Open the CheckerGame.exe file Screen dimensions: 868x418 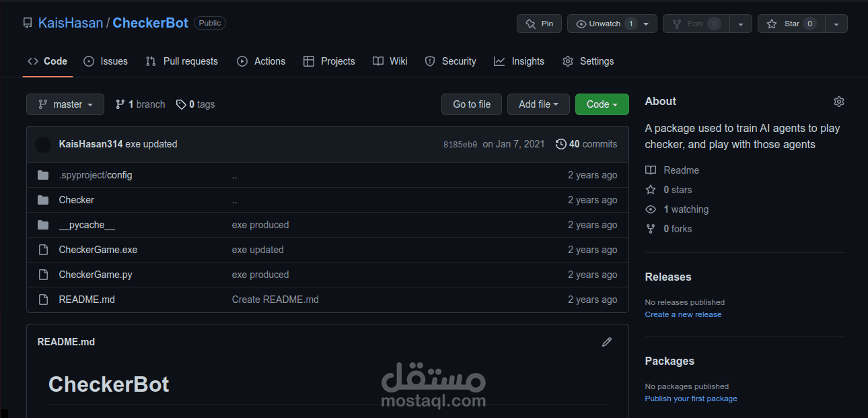(98, 250)
